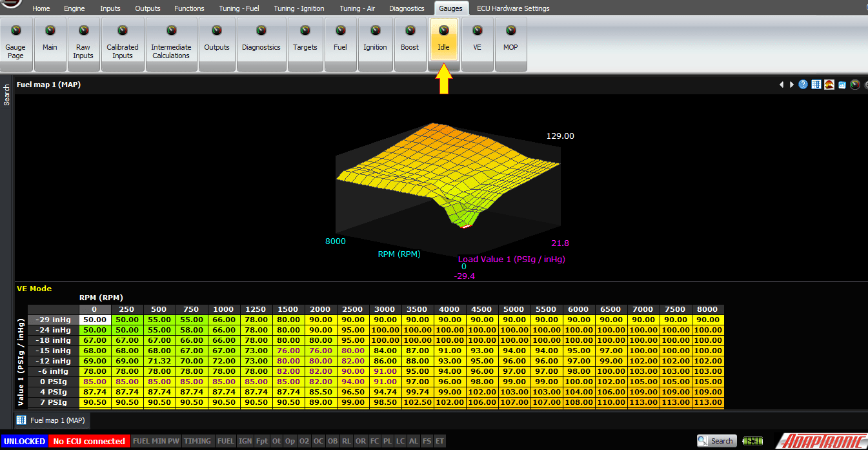Click the gauge dial icon in title bar
The width and height of the screenshot is (868, 450).
coord(854,85)
